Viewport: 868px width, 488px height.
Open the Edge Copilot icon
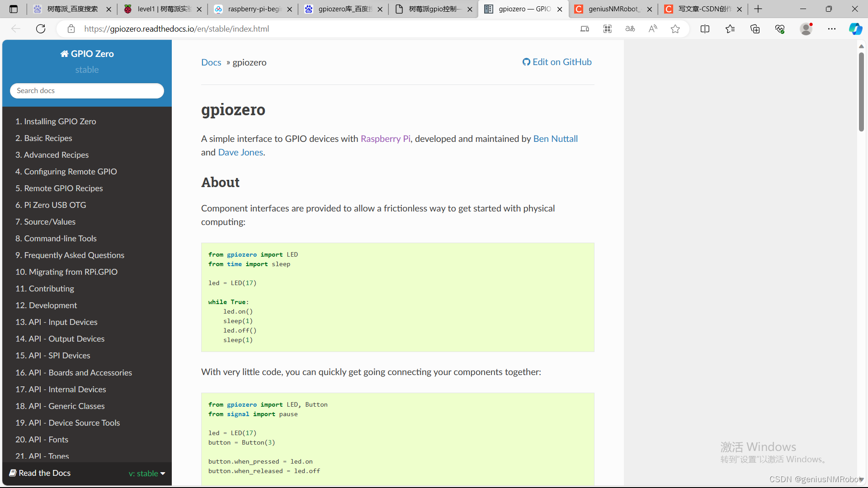(x=855, y=29)
